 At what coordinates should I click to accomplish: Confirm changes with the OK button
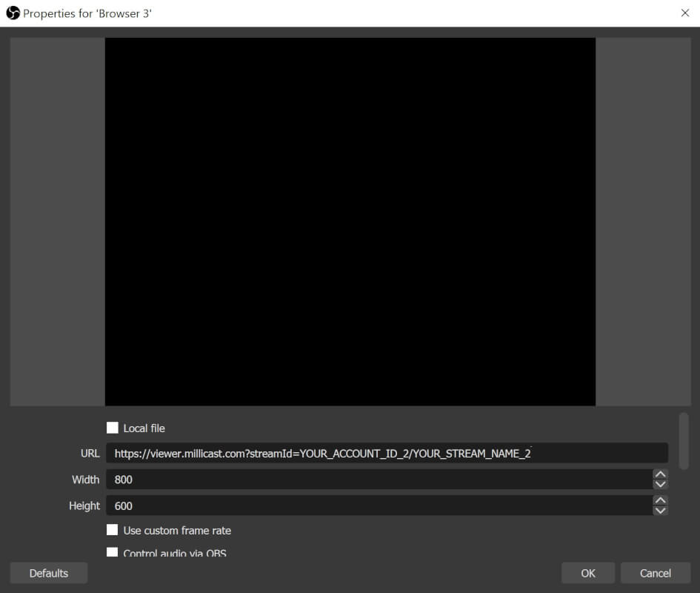(587, 572)
